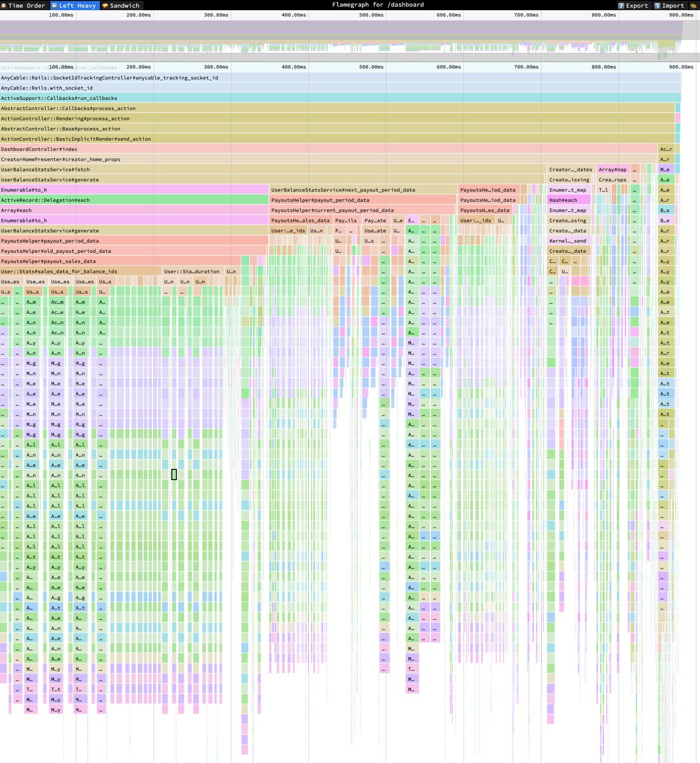
Task: Select the Ac…r frame beside DashboardController#index
Action: pyautogui.click(x=666, y=149)
